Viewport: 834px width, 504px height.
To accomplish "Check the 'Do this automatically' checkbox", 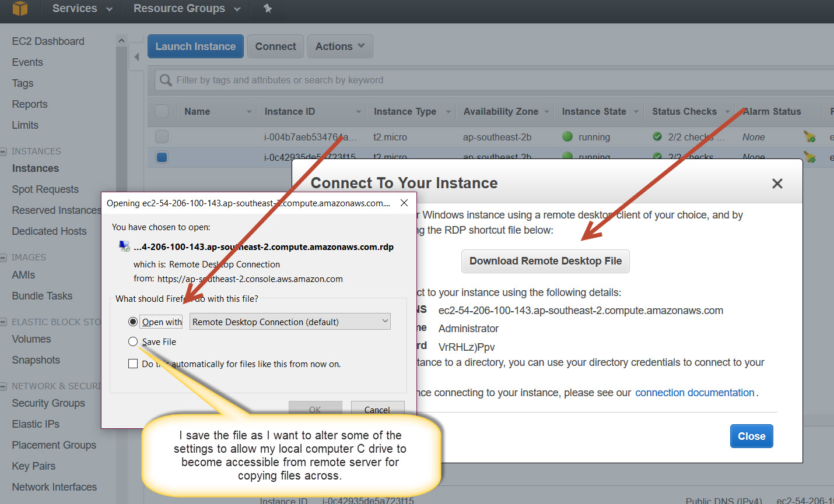I will pyautogui.click(x=133, y=364).
